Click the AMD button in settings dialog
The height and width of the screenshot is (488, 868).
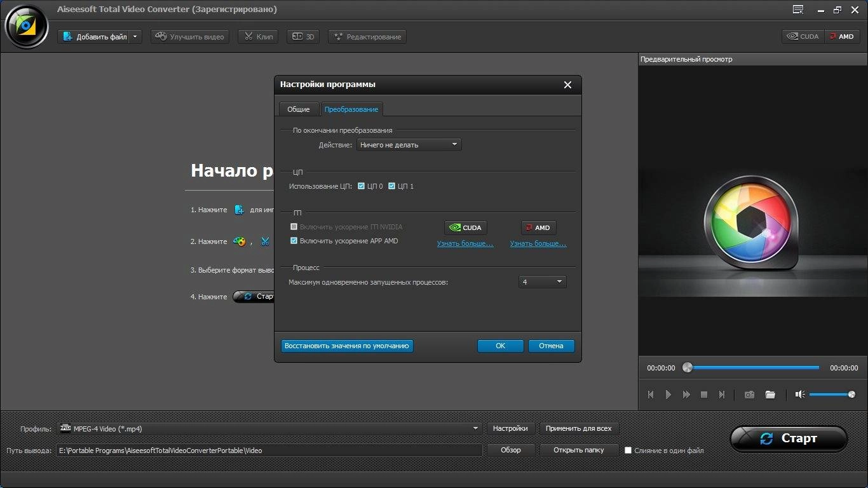(538, 227)
